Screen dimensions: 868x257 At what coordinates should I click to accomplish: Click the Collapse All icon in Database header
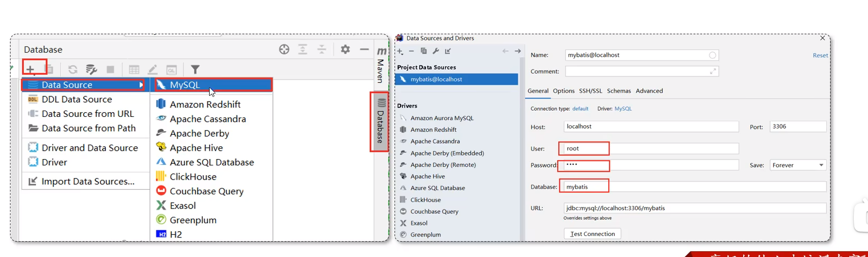pos(322,50)
